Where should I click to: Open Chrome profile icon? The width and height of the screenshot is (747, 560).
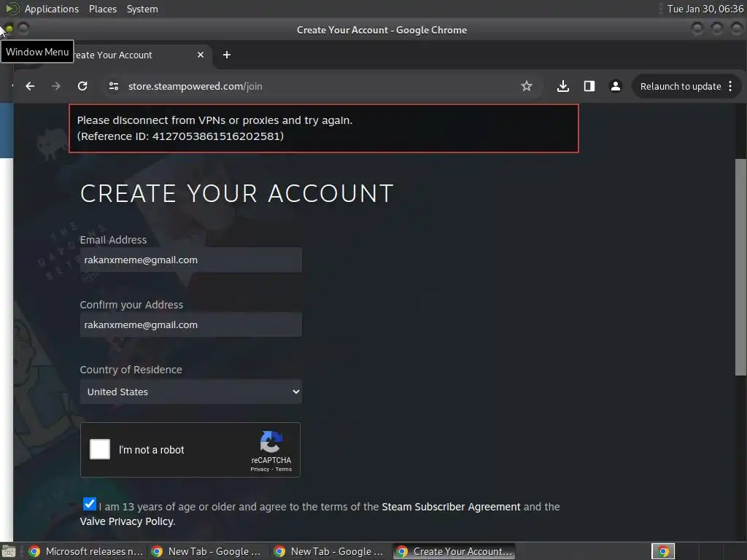point(616,86)
